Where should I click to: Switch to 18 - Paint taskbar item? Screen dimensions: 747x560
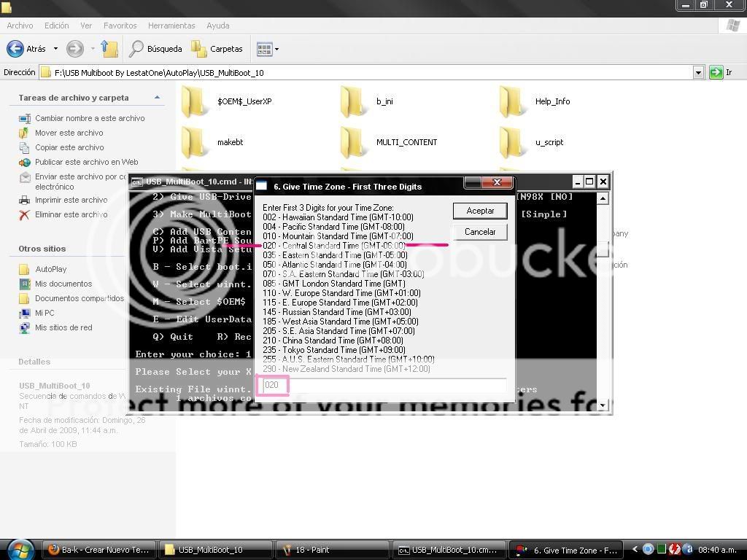tap(332, 550)
